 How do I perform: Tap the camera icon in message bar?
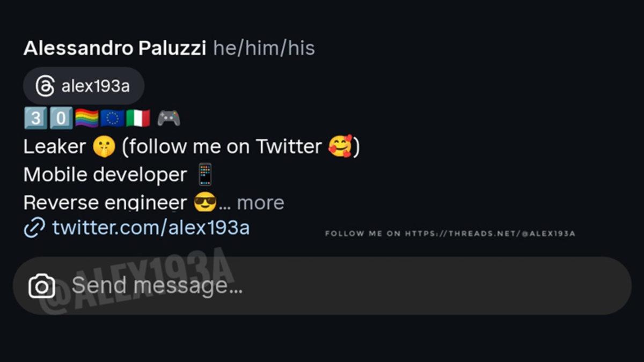[x=41, y=286]
